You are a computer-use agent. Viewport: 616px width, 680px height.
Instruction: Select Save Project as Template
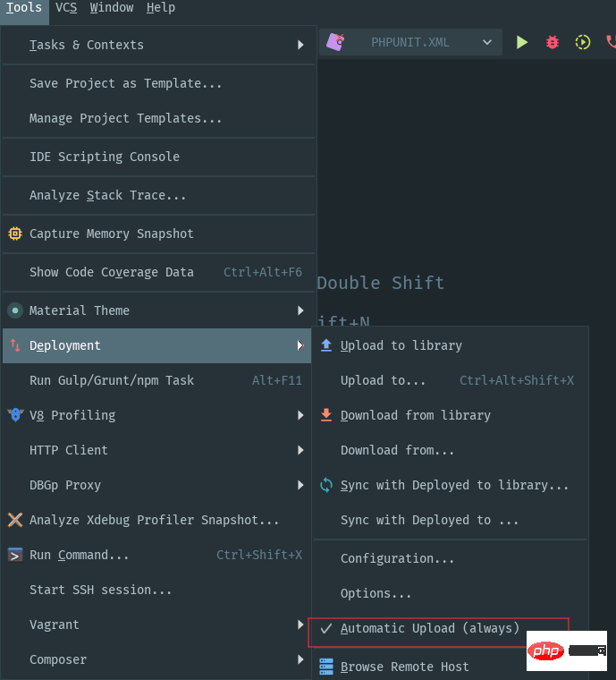click(x=158, y=83)
